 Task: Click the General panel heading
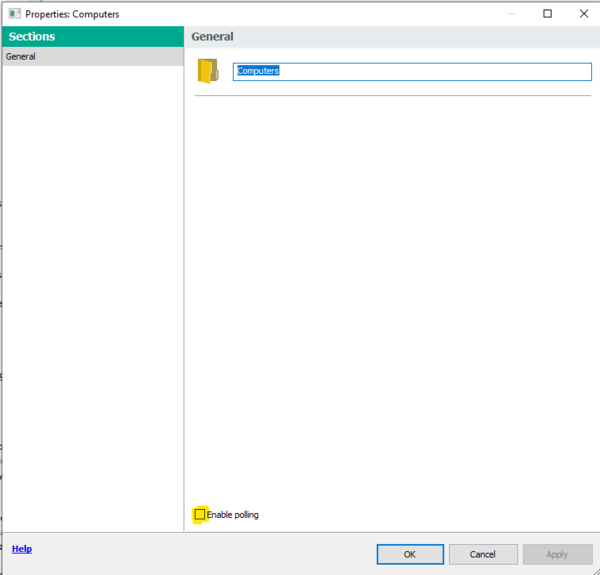(212, 36)
